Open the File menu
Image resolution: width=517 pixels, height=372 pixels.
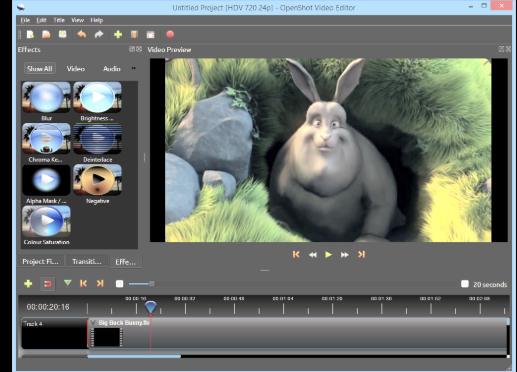point(25,20)
